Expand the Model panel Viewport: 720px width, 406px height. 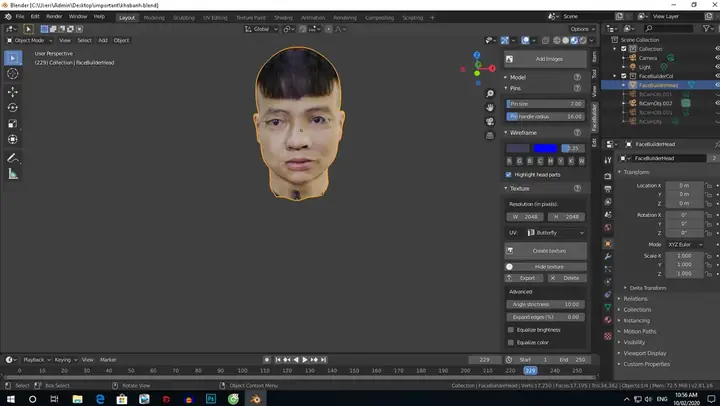(518, 77)
